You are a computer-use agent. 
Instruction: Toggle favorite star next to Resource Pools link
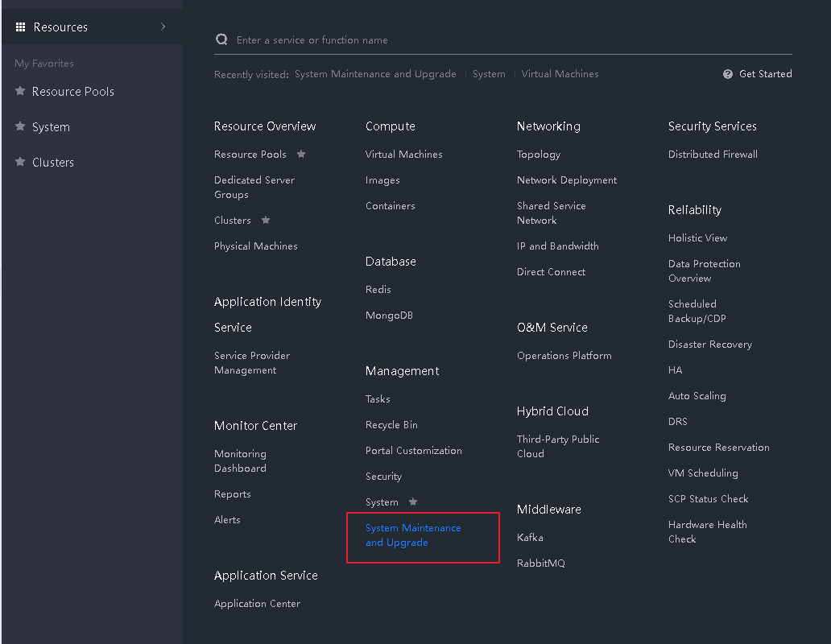pyautogui.click(x=301, y=154)
